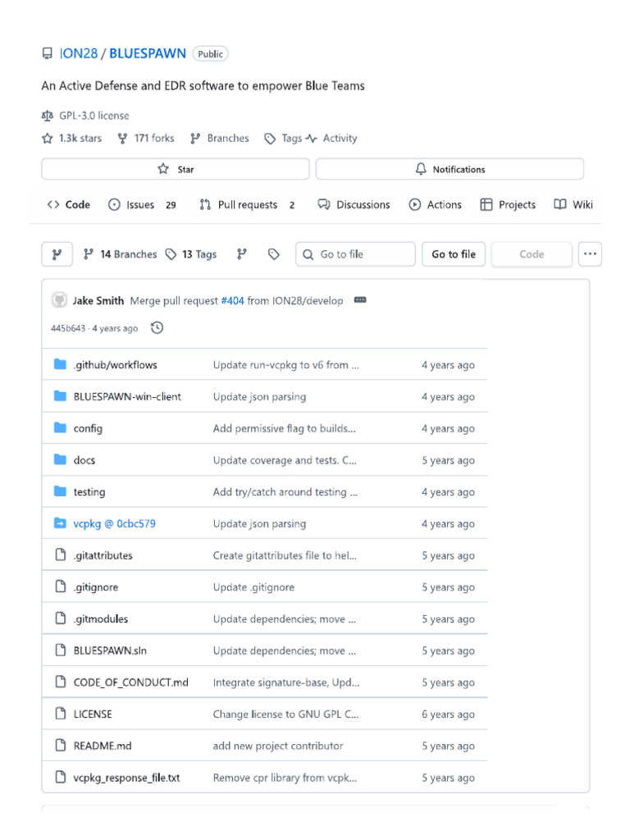630x840 pixels.
Task: Open commit 445b643
Action: [x=67, y=328]
